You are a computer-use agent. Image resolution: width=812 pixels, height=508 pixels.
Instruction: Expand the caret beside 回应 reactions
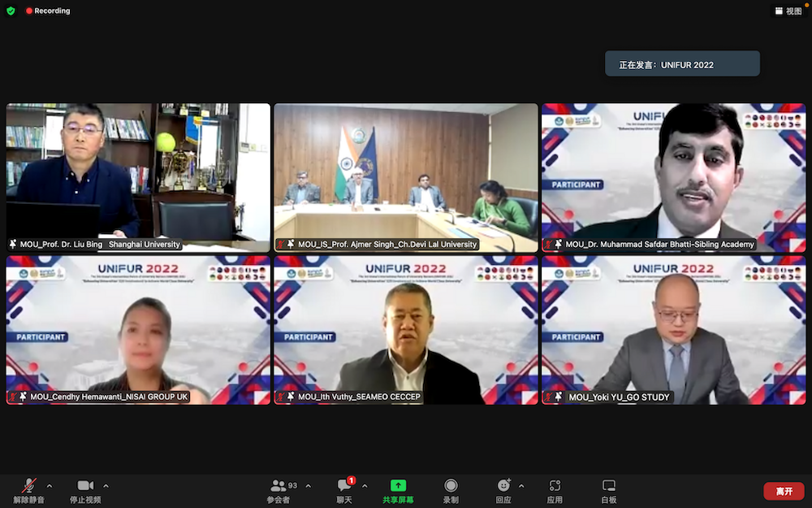pyautogui.click(x=521, y=486)
